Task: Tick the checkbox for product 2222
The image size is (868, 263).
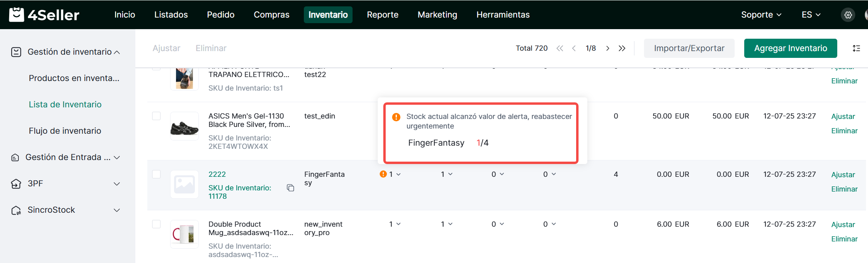Action: tap(157, 174)
